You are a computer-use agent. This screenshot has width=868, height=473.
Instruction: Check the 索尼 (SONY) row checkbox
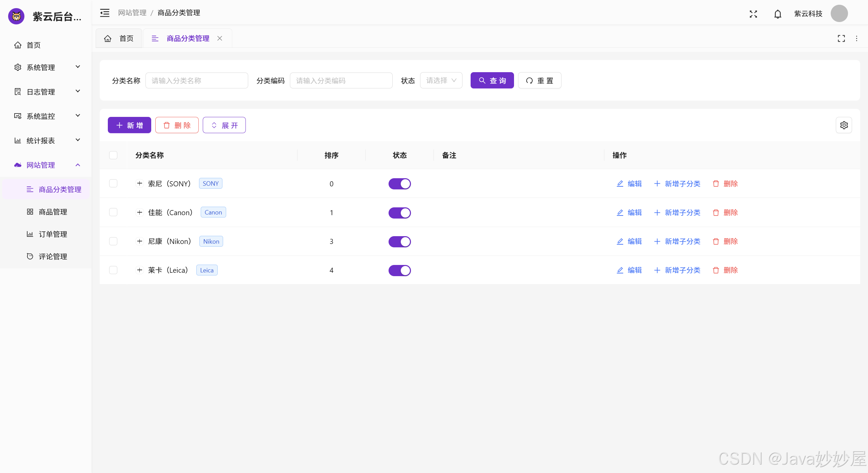pos(113,183)
